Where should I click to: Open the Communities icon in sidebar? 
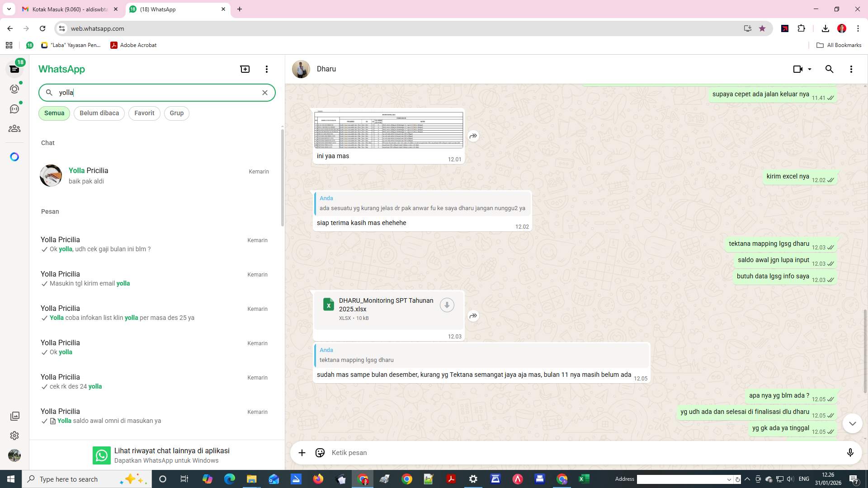14,128
